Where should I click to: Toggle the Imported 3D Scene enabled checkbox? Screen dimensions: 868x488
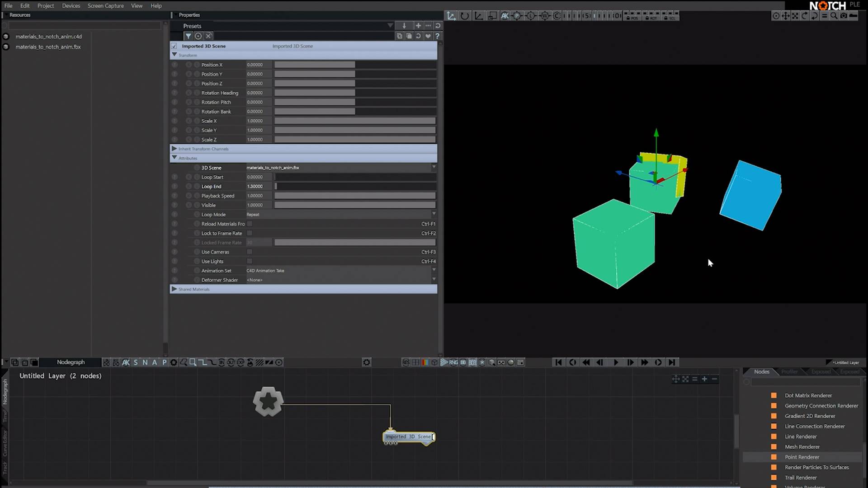(x=174, y=46)
